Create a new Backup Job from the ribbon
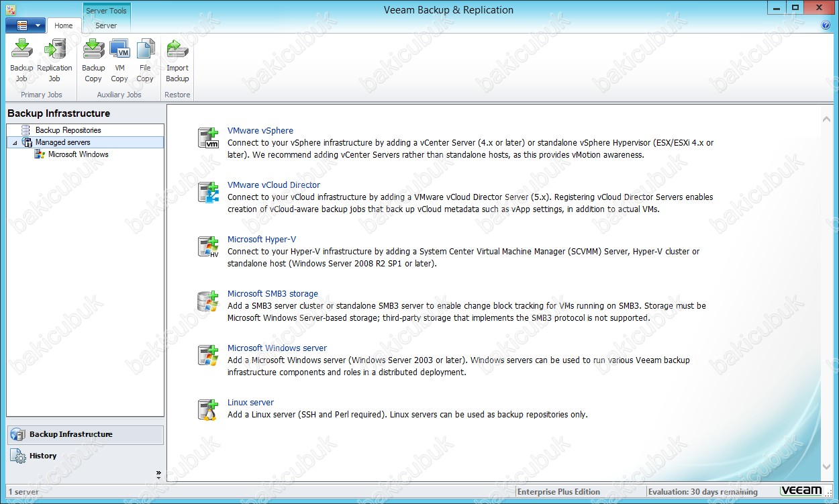 21,61
